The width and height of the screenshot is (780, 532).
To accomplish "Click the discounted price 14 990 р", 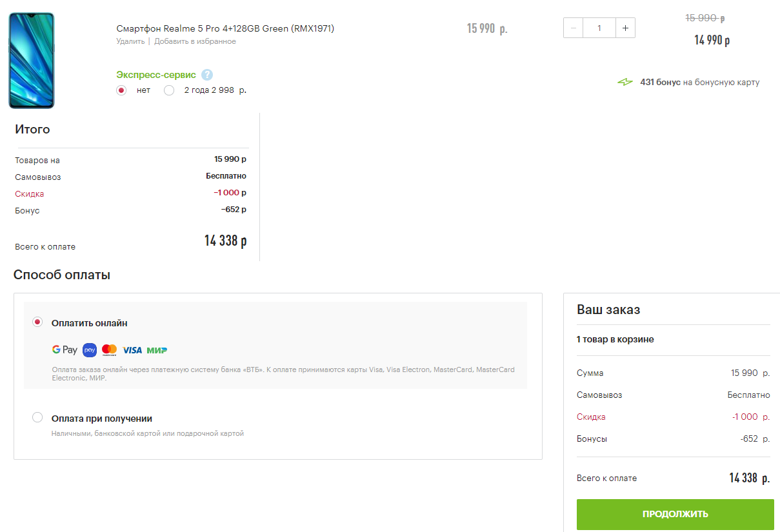I will click(712, 40).
